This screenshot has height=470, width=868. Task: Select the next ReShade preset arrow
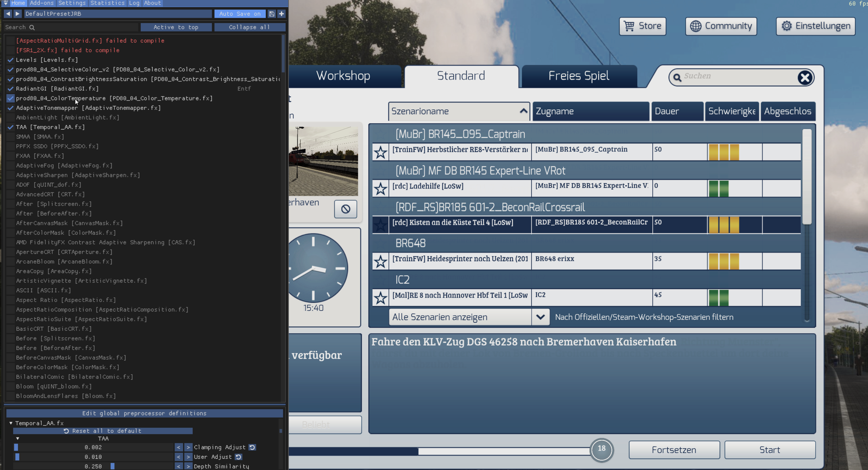[17, 14]
